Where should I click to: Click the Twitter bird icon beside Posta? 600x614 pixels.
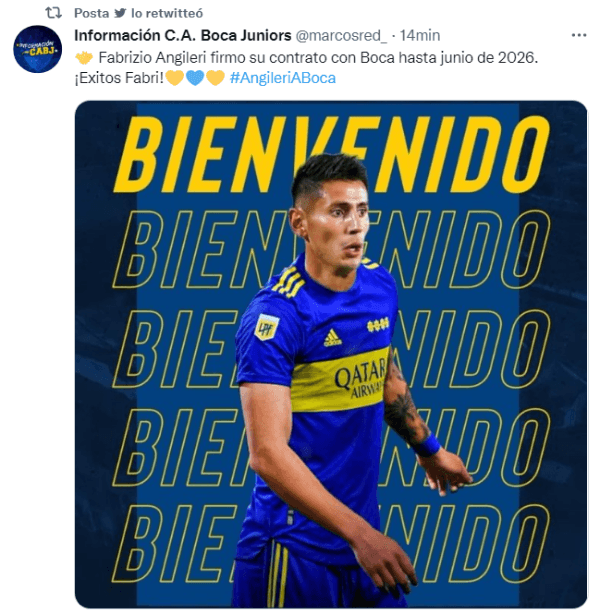point(120,13)
